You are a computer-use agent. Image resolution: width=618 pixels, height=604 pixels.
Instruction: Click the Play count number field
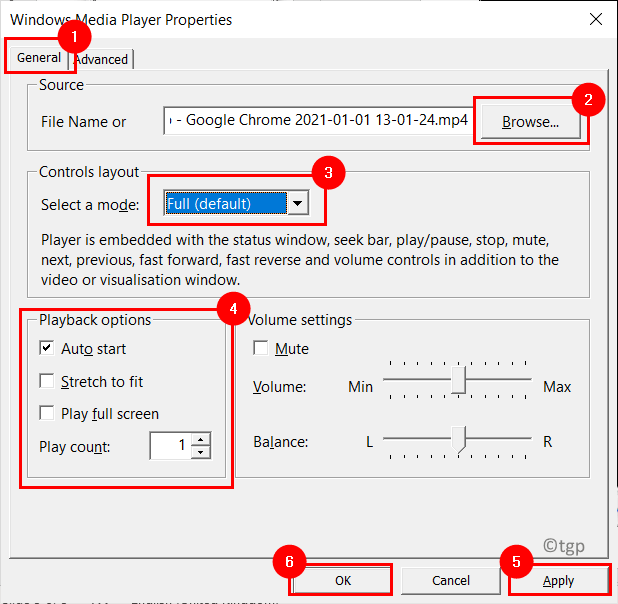[x=170, y=446]
